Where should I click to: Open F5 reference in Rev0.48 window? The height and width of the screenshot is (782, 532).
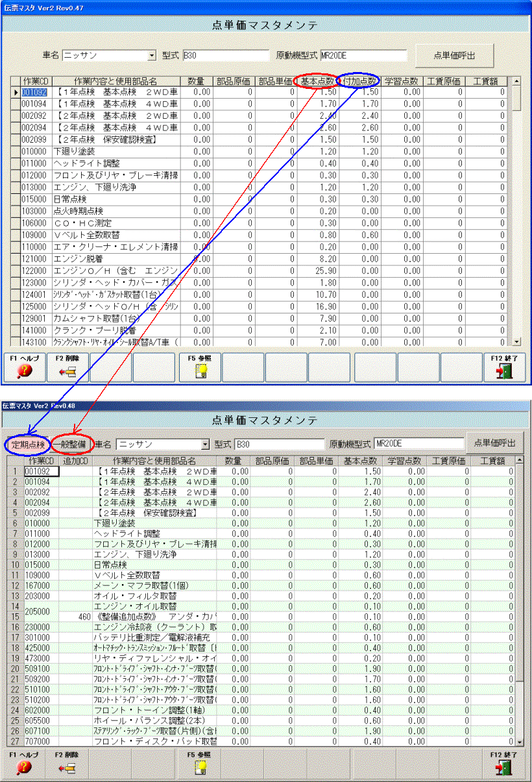click(200, 763)
